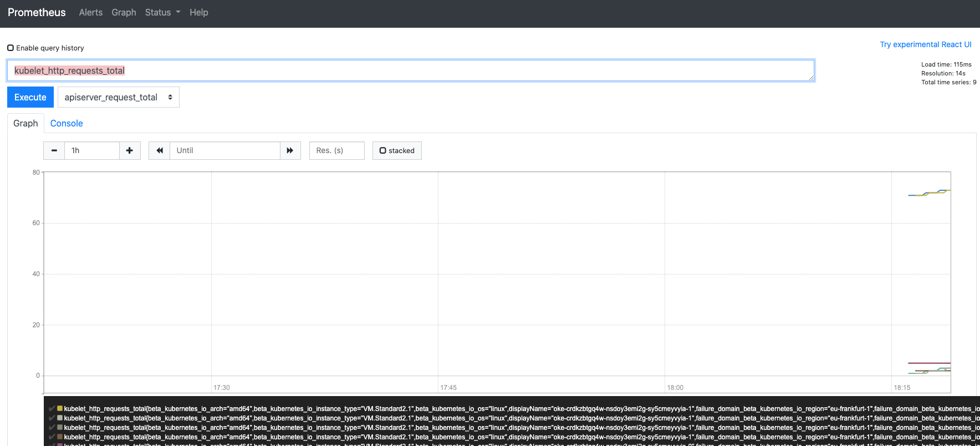
Task: Open the apiserver_request_total metric selector
Action: [x=119, y=97]
